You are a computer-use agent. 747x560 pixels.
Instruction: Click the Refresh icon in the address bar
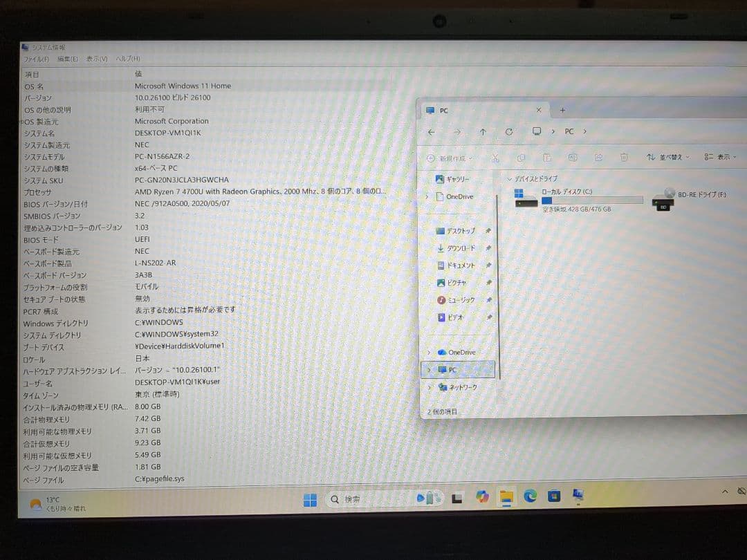point(510,131)
